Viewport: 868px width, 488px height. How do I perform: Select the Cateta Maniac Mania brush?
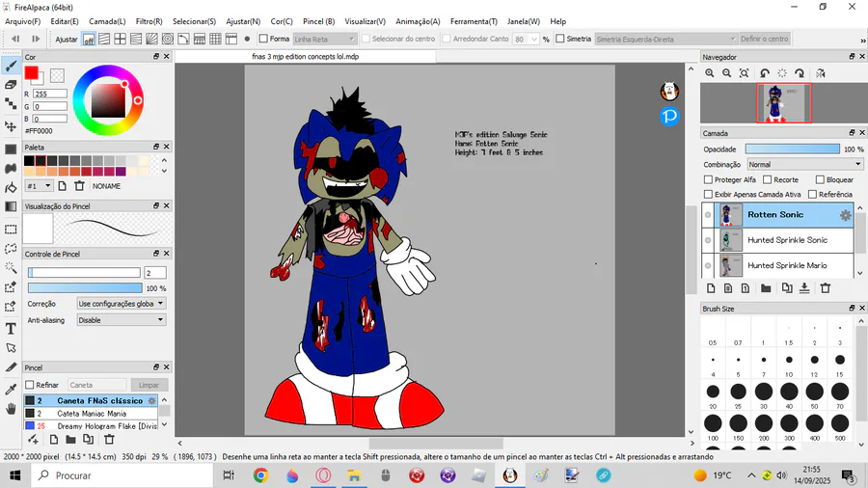pyautogui.click(x=92, y=414)
